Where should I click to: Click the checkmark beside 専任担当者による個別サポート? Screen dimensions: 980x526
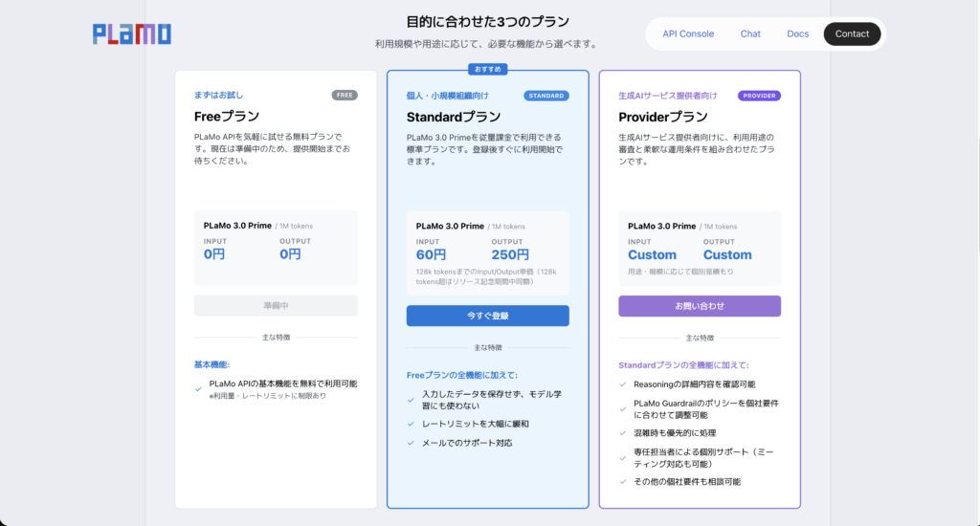tap(622, 458)
